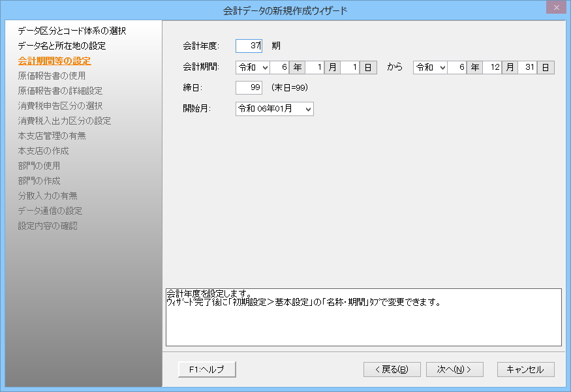
Task: Click the start date day field showing 1
Action: (x=350, y=67)
